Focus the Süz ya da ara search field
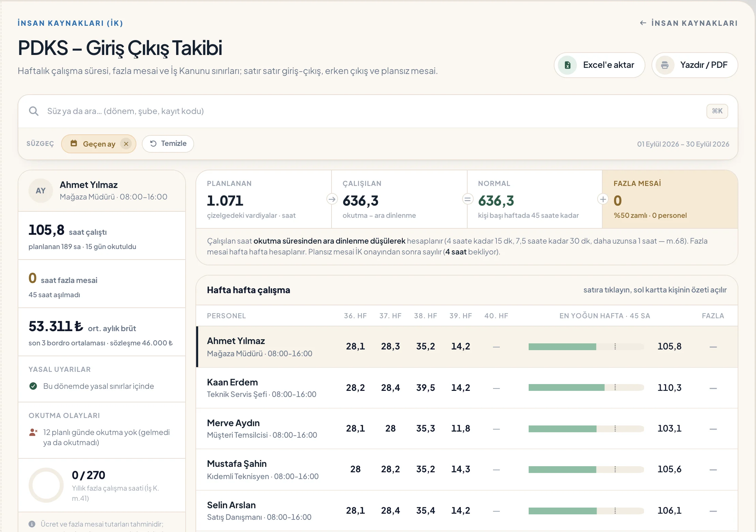 click(x=373, y=111)
